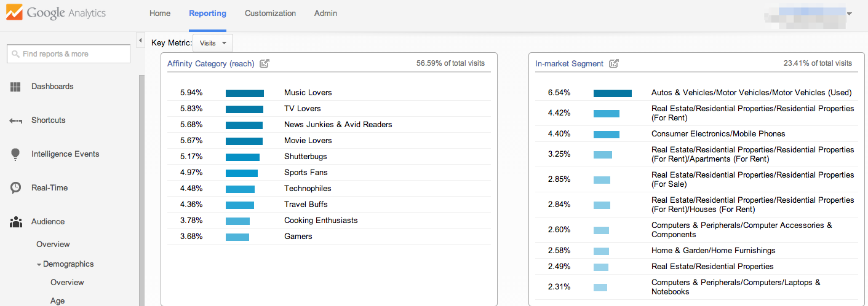Click the Shortcuts arrow icon
This screenshot has width=868, height=306.
pos(16,120)
